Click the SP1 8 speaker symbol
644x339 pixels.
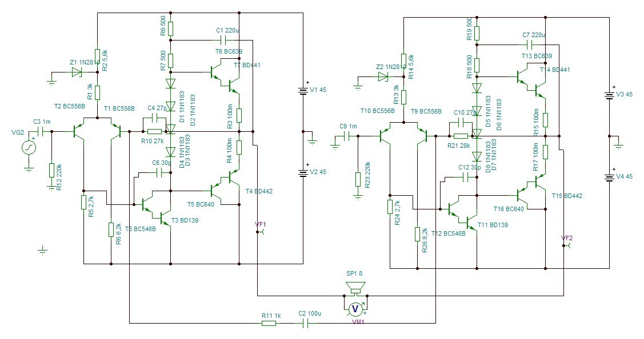click(355, 288)
